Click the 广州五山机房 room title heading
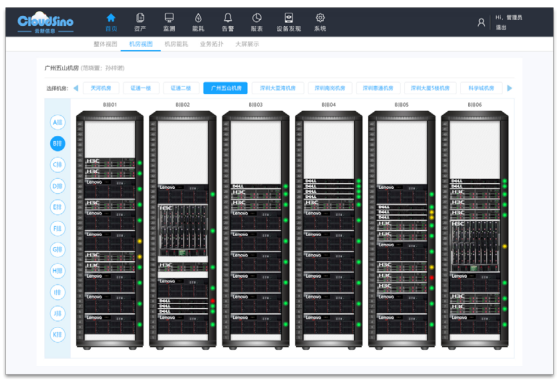This screenshot has height=381, width=560. pos(61,68)
